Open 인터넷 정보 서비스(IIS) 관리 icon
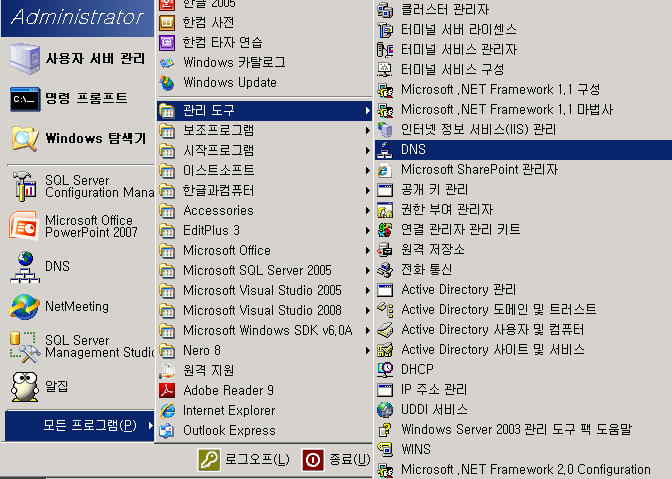The width and height of the screenshot is (672, 479). [x=385, y=129]
